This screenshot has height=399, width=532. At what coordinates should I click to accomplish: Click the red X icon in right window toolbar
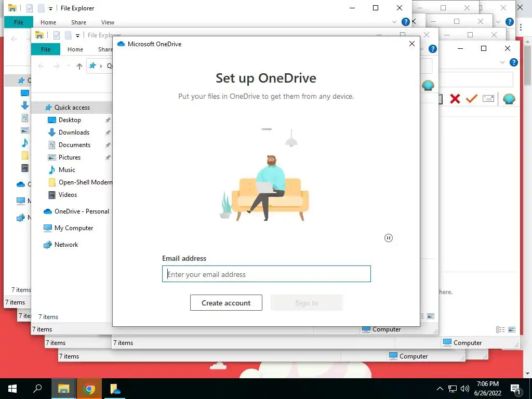click(x=455, y=99)
